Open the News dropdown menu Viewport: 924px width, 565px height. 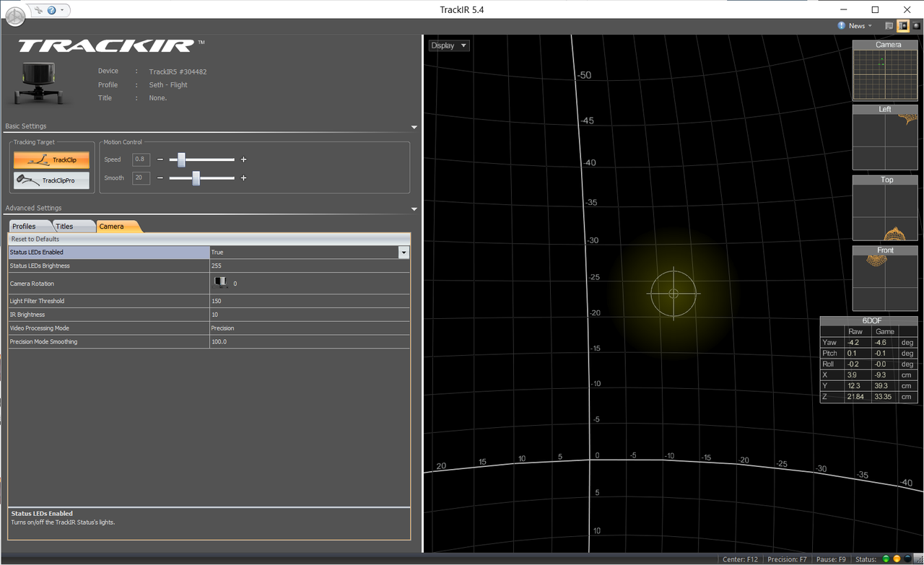pos(855,26)
